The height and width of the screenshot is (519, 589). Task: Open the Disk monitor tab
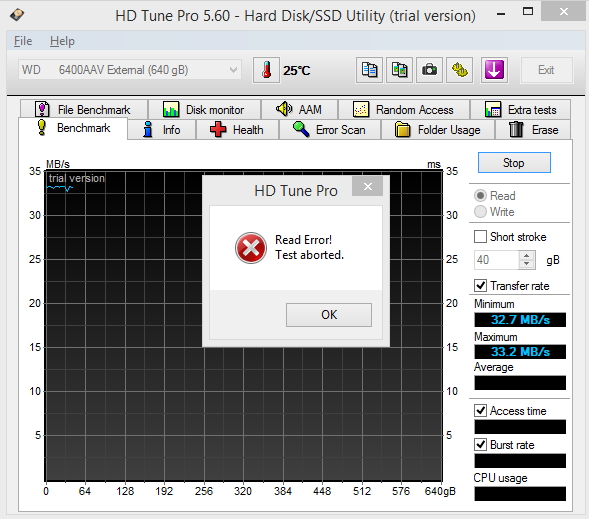(204, 110)
